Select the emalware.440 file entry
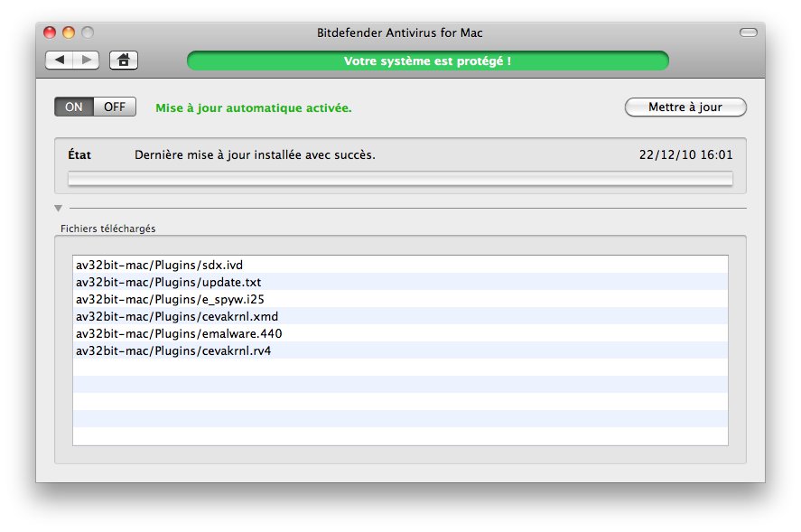801x532 pixels. pos(400,333)
